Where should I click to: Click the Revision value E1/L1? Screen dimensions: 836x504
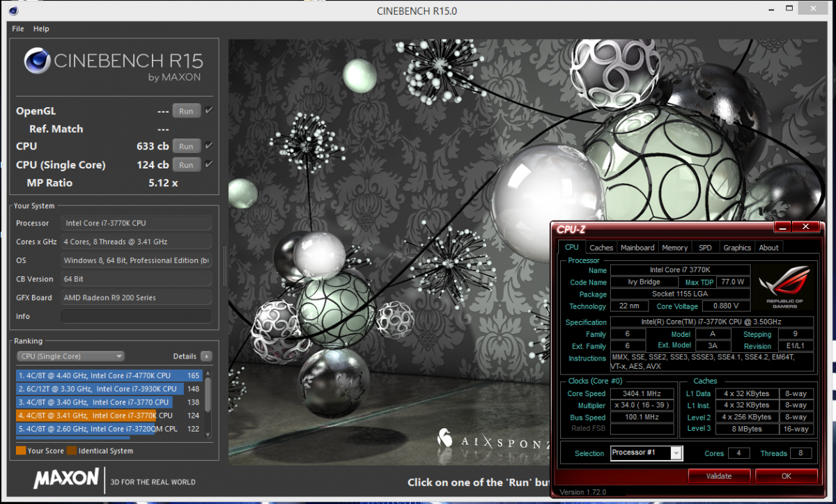pos(796,346)
